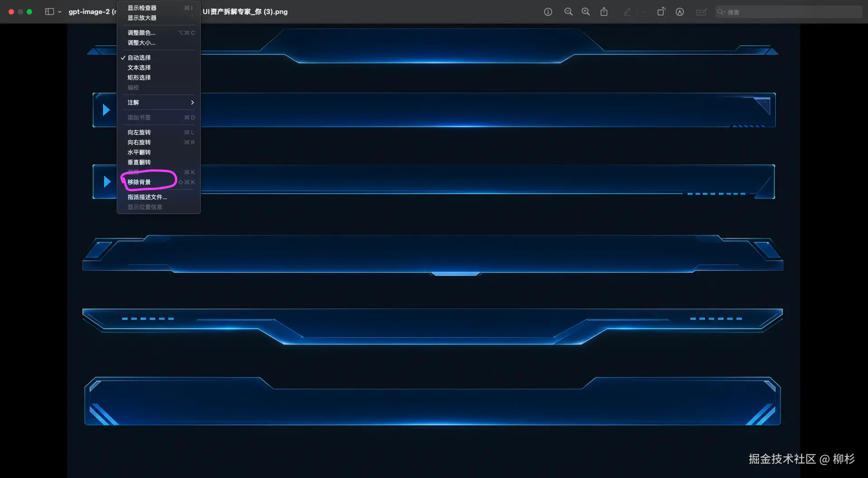Viewport: 868px width, 478px height.
Task: Click the info inspector icon in toolbar
Action: (x=548, y=12)
